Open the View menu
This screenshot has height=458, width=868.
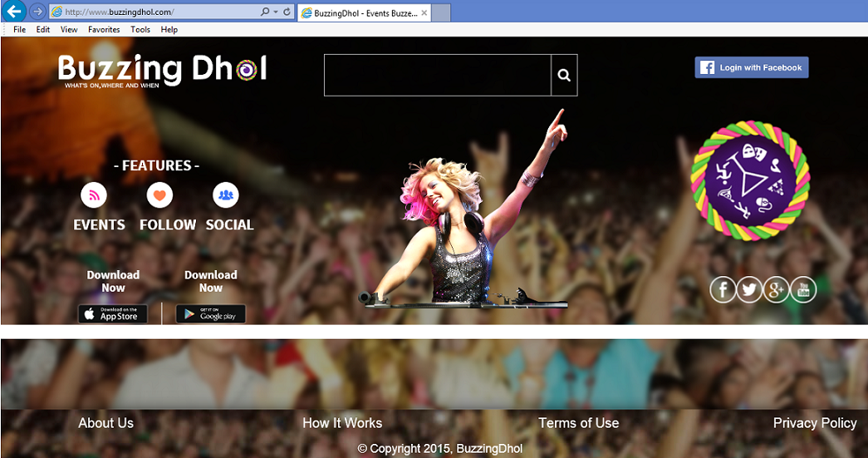[x=69, y=29]
